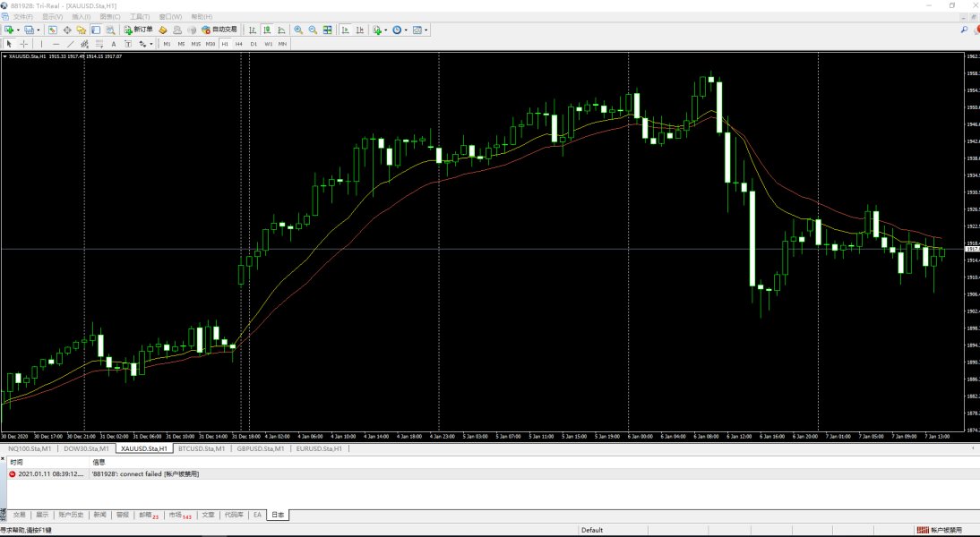Screen dimensions: 980x537
Task: Switch to the NQ100.Sta,M1 chart tab
Action: click(30, 448)
